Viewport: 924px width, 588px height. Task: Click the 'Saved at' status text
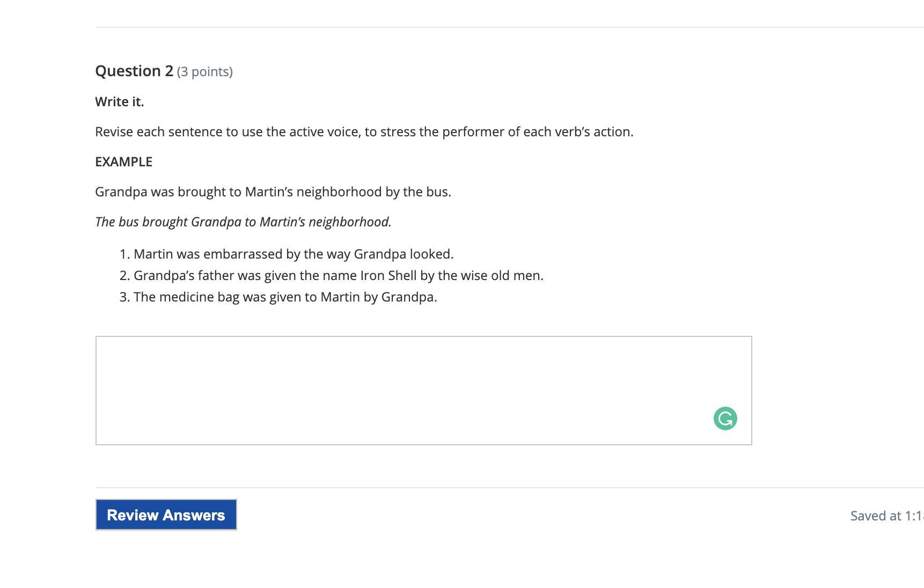click(885, 516)
